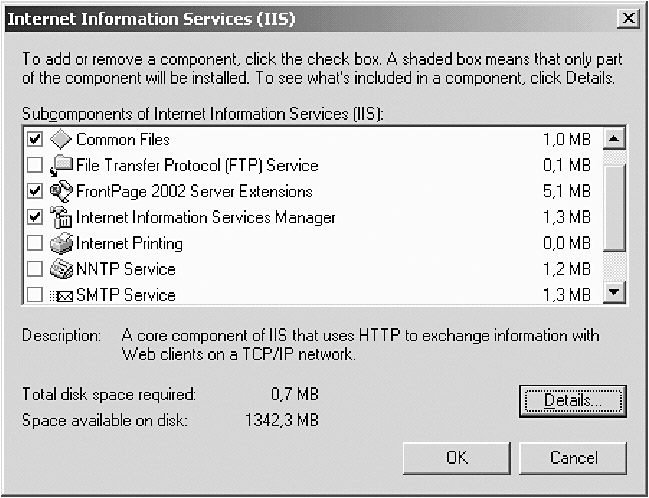Confirm with the OK button
Screen dimensions: 649x498
[456, 458]
